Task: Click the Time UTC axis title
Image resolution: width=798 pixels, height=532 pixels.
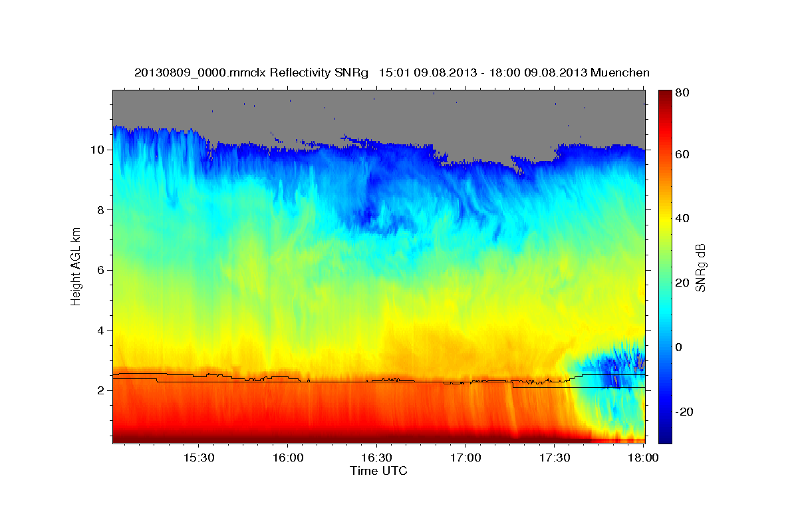Action: (378, 471)
